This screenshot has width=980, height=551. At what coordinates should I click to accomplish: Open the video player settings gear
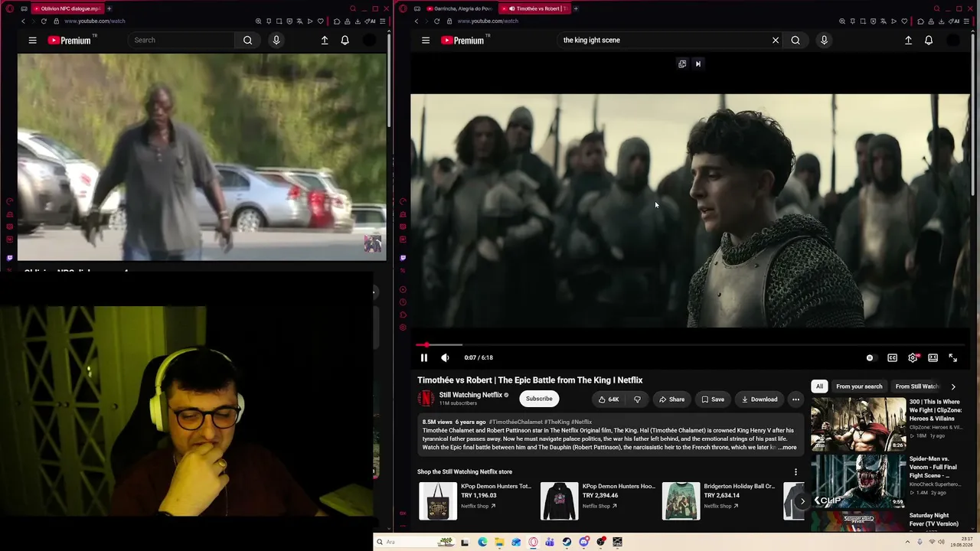(913, 357)
